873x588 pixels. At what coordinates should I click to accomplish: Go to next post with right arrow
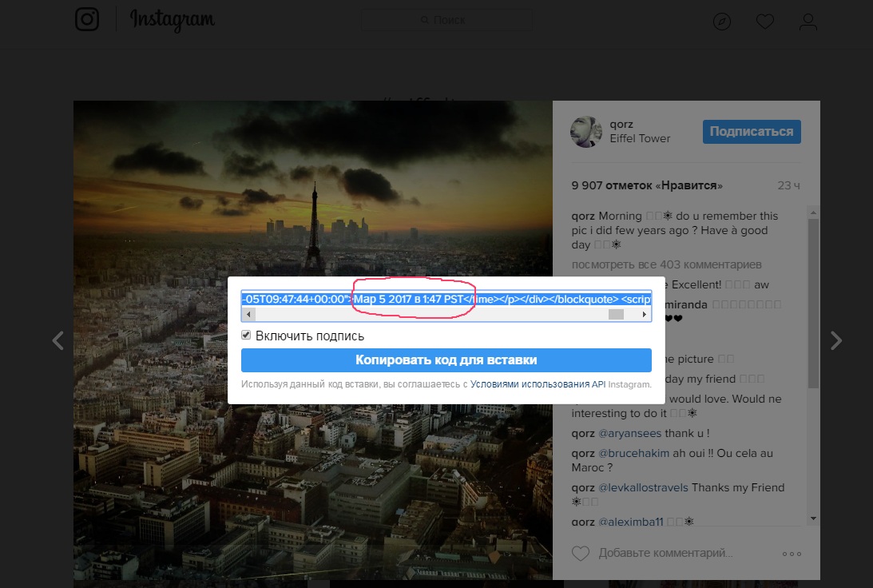835,340
